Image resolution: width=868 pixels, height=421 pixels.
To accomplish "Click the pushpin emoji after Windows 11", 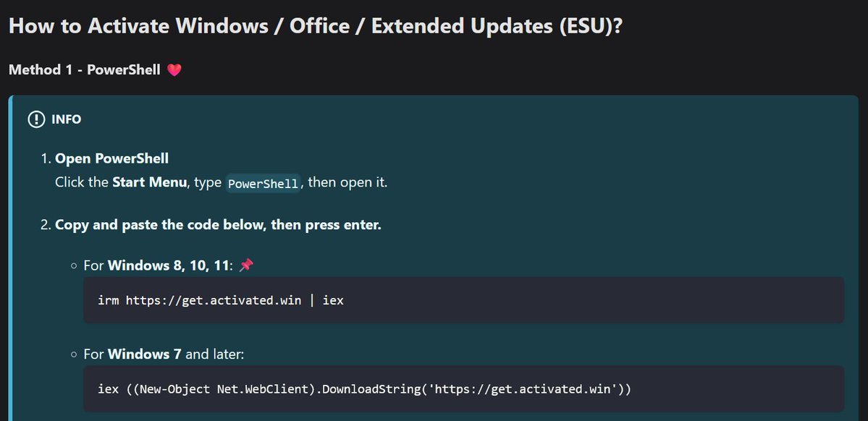I will [x=246, y=265].
